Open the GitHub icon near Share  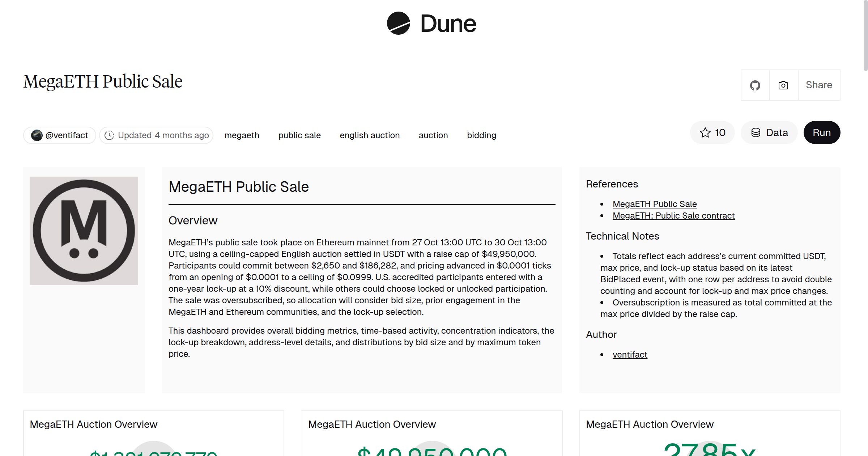755,85
